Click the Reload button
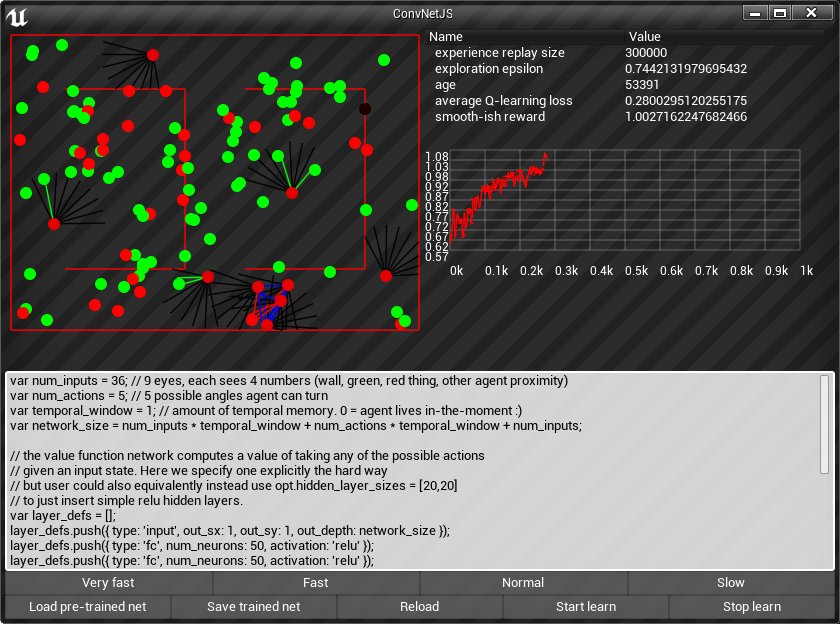The height and width of the screenshot is (624, 840). click(x=419, y=607)
